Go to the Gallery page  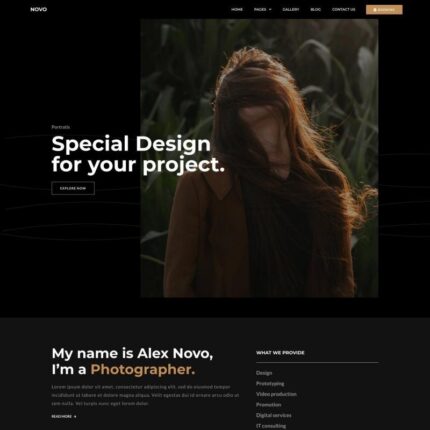pos(291,9)
